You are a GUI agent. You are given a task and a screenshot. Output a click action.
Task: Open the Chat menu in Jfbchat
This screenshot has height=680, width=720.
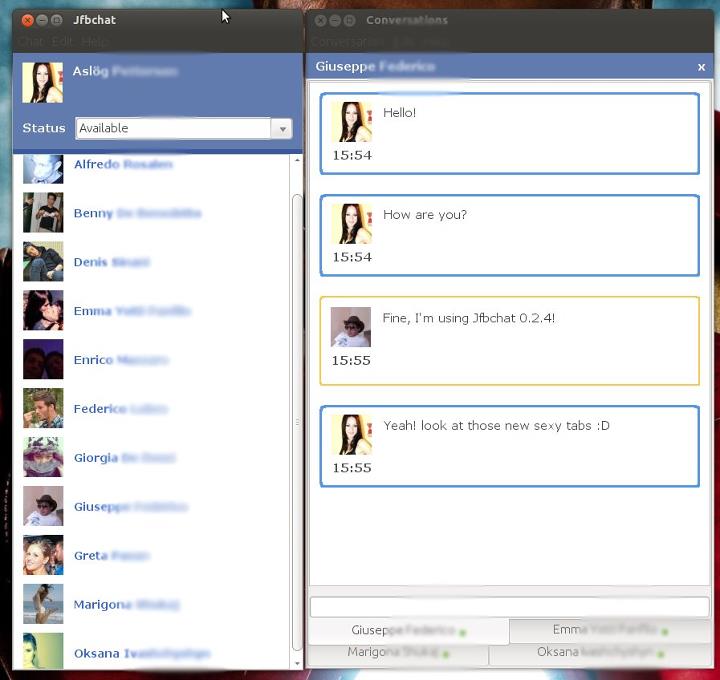click(31, 42)
